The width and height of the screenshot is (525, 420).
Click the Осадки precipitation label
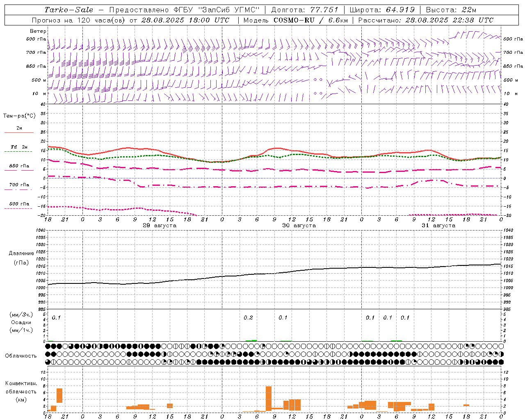pyautogui.click(x=21, y=322)
